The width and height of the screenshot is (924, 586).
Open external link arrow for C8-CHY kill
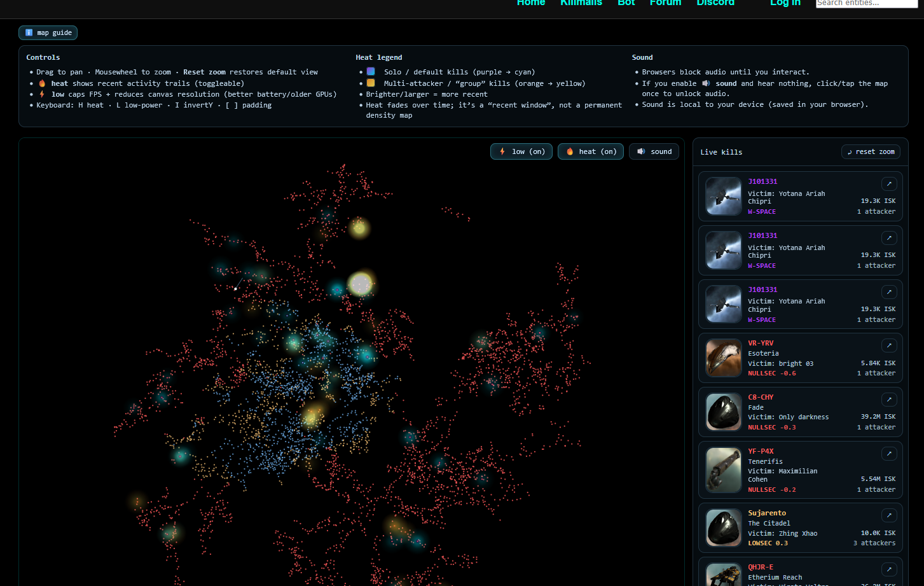(x=889, y=400)
